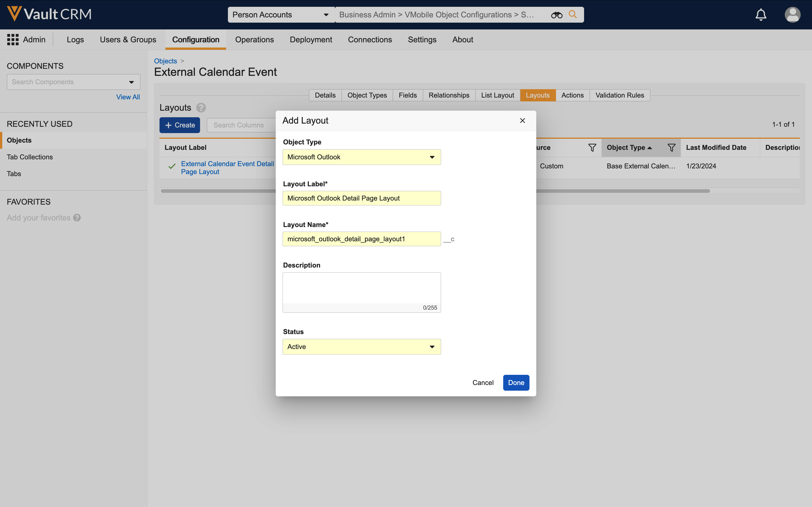Filter the Object Type column
Viewport: 812px width, 507px height.
point(671,148)
